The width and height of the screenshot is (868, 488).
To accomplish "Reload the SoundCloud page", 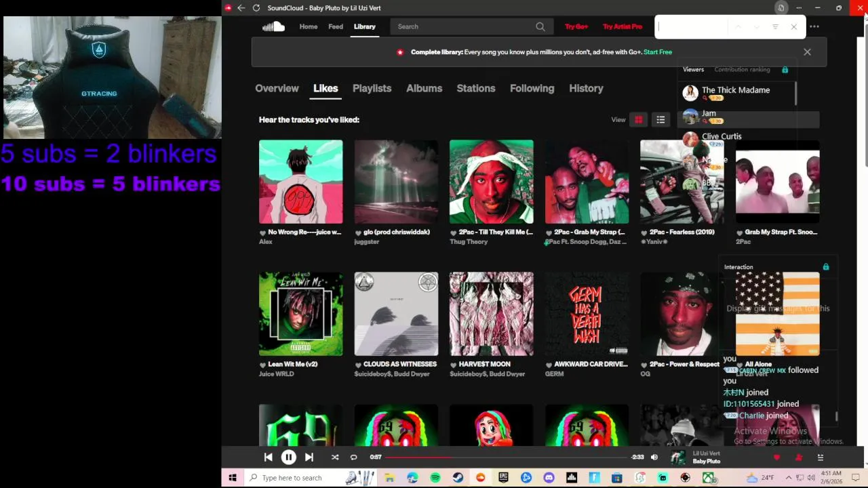I will pos(256,8).
